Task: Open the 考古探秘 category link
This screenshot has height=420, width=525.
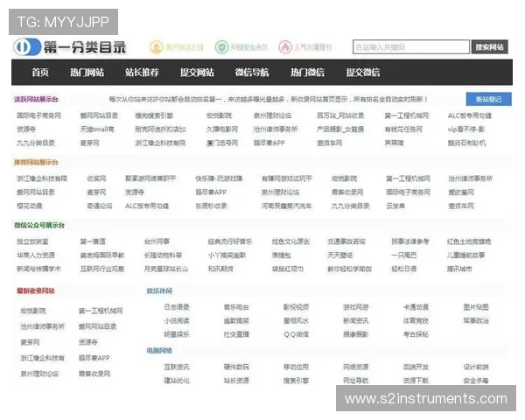Action: pos(416,334)
